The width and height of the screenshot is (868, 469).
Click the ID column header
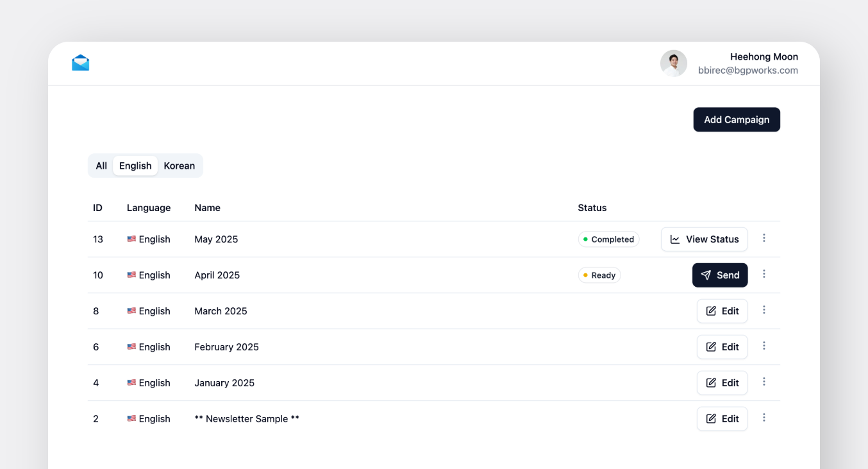(x=97, y=208)
